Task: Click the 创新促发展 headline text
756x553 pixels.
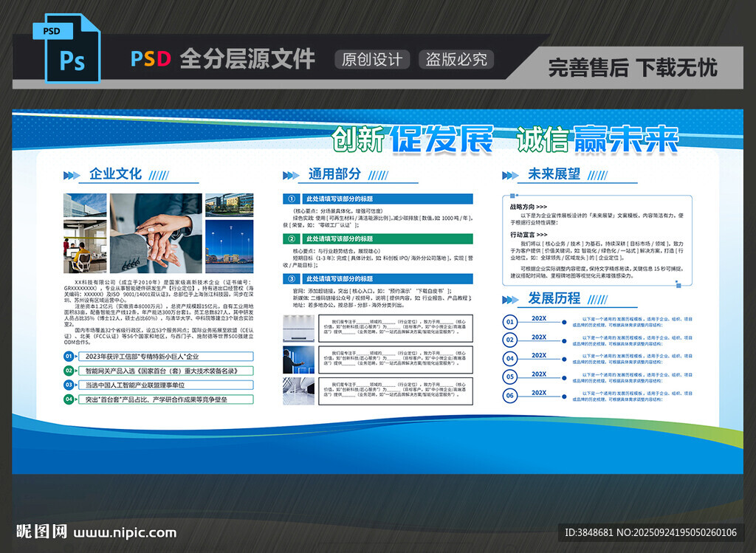Action: coord(413,140)
